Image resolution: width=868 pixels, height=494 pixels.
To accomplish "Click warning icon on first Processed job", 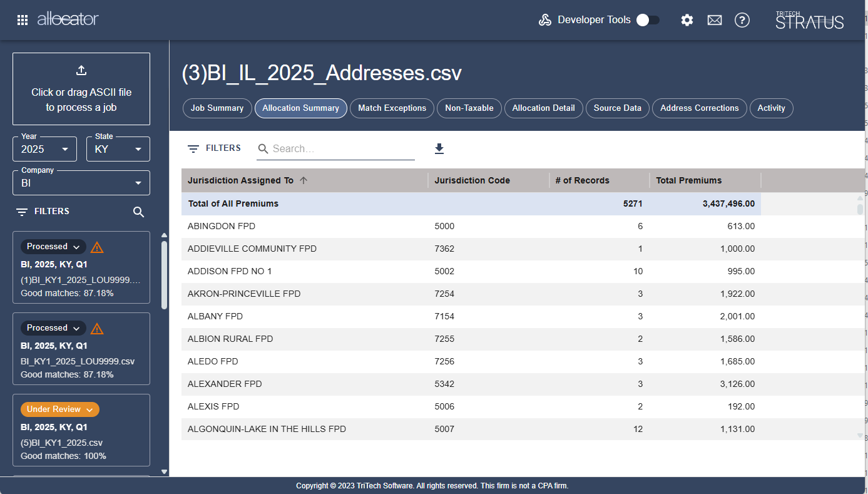I will pos(97,247).
